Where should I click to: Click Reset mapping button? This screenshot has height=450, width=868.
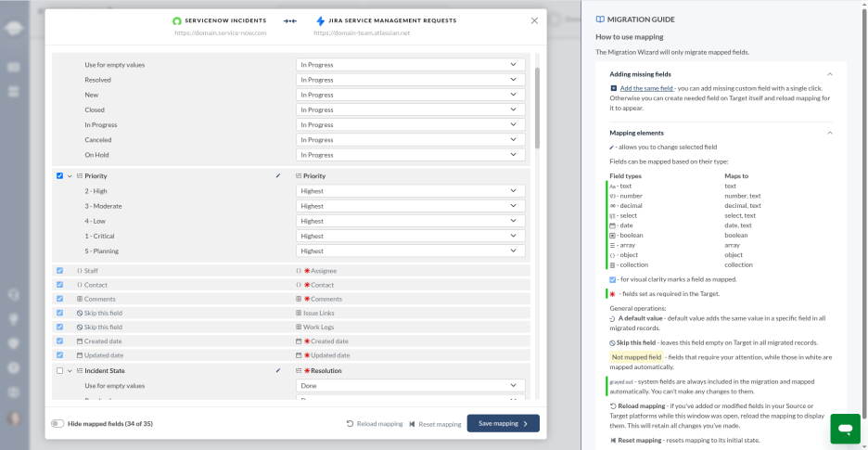coord(435,424)
